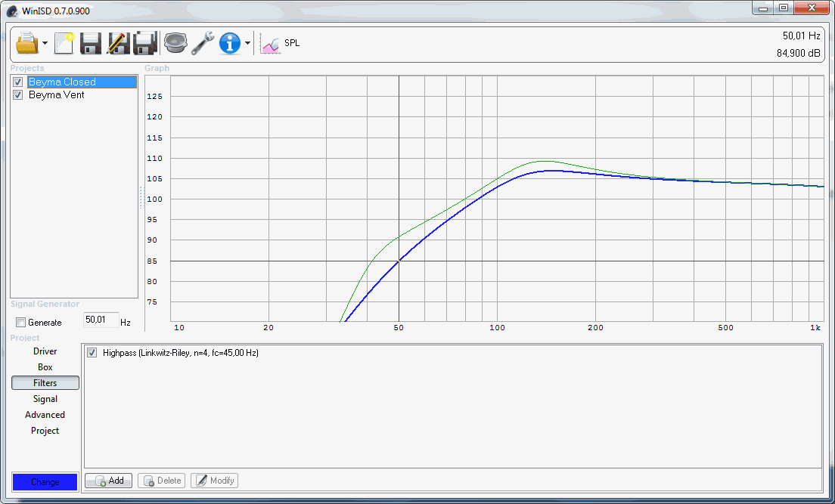Click the blue info icon
Image resolution: width=835 pixels, height=504 pixels.
pos(230,43)
